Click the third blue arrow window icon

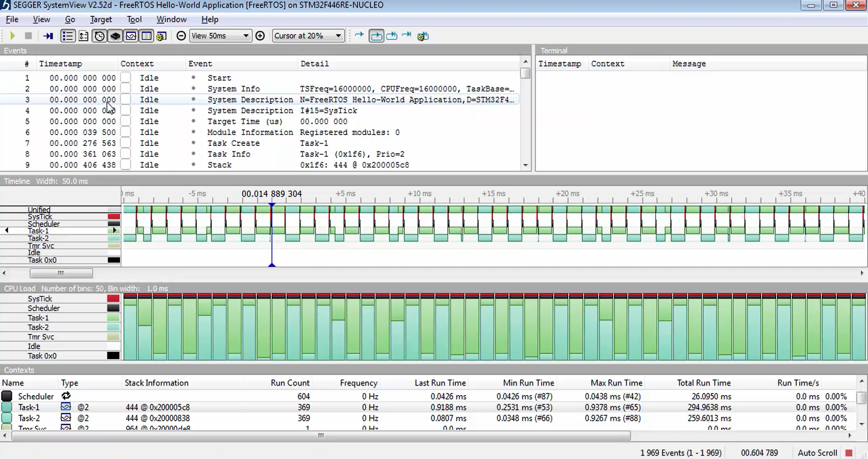click(392, 35)
